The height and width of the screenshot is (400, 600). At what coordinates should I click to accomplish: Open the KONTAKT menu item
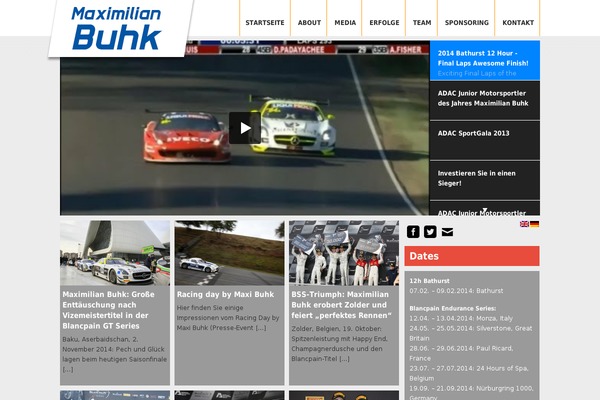pyautogui.click(x=518, y=23)
